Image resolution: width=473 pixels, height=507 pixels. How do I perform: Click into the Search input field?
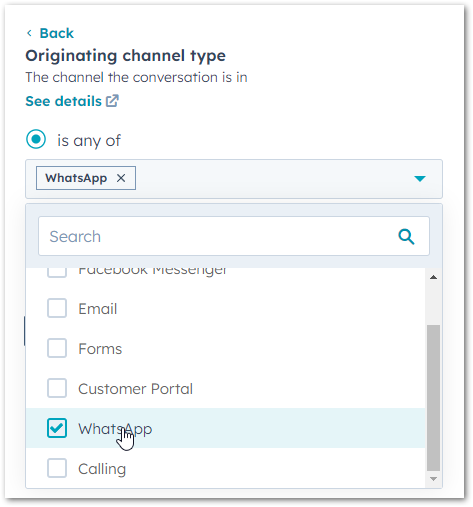point(234,236)
